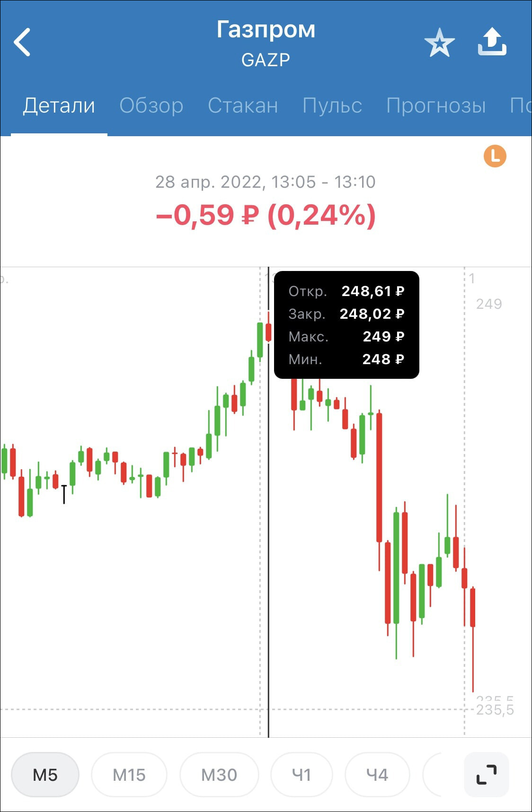This screenshot has height=812, width=532.
Task: Tap the orange L badge icon
Action: point(495,156)
